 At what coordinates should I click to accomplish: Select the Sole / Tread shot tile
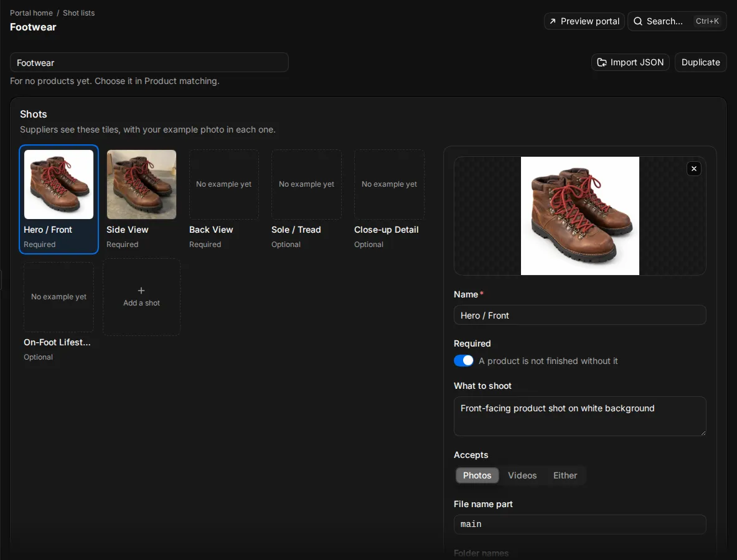pos(306,184)
